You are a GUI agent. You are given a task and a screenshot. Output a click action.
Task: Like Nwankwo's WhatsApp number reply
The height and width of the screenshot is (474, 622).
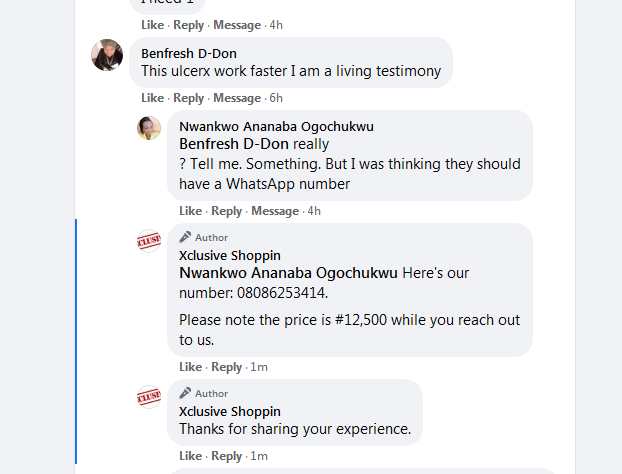tap(190, 211)
